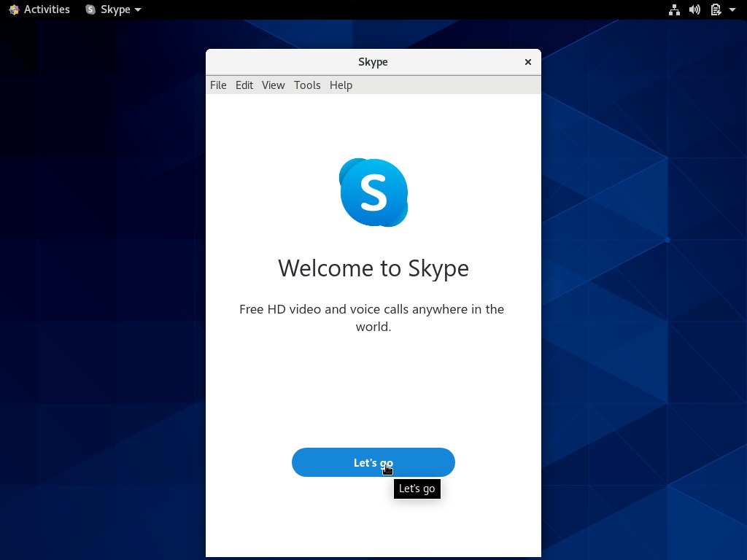747x560 pixels.
Task: Open the Tools menu
Action: click(x=307, y=85)
